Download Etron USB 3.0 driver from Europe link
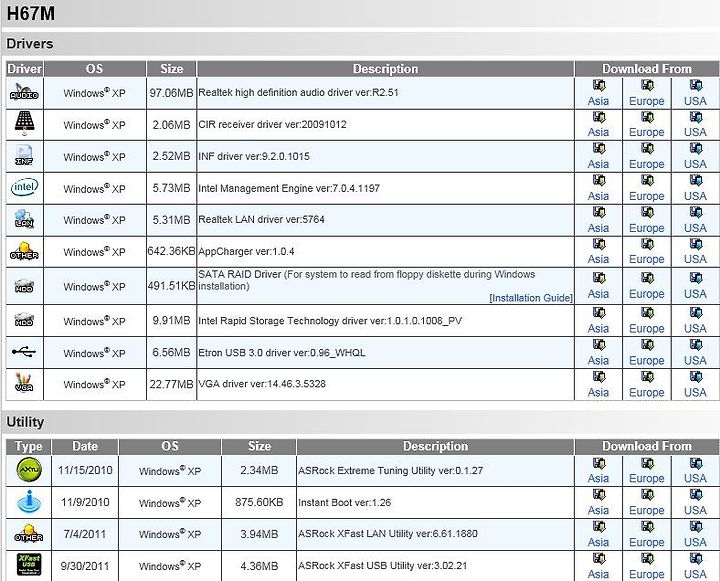Viewport: 720px width, 581px height. [x=647, y=361]
